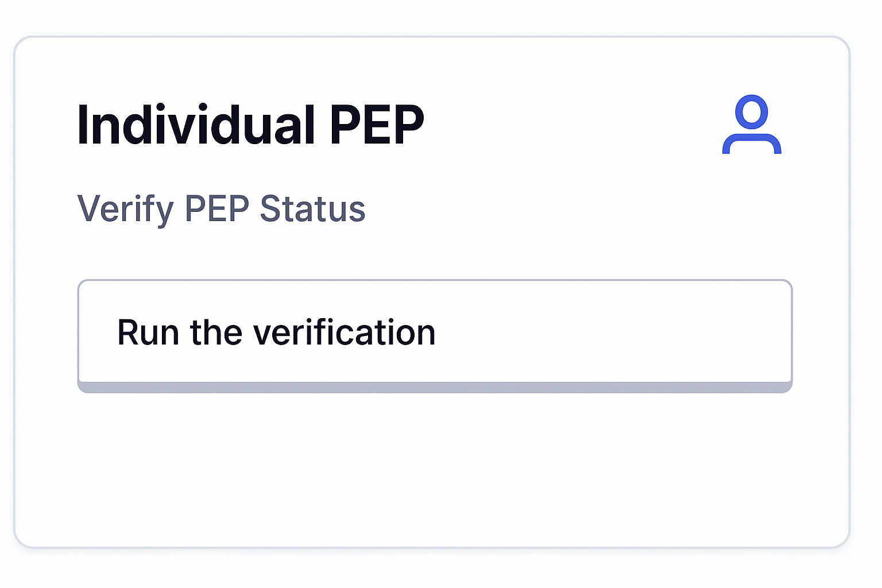Click the word Verify in the subtitle
The height and width of the screenshot is (588, 882).
(x=125, y=208)
